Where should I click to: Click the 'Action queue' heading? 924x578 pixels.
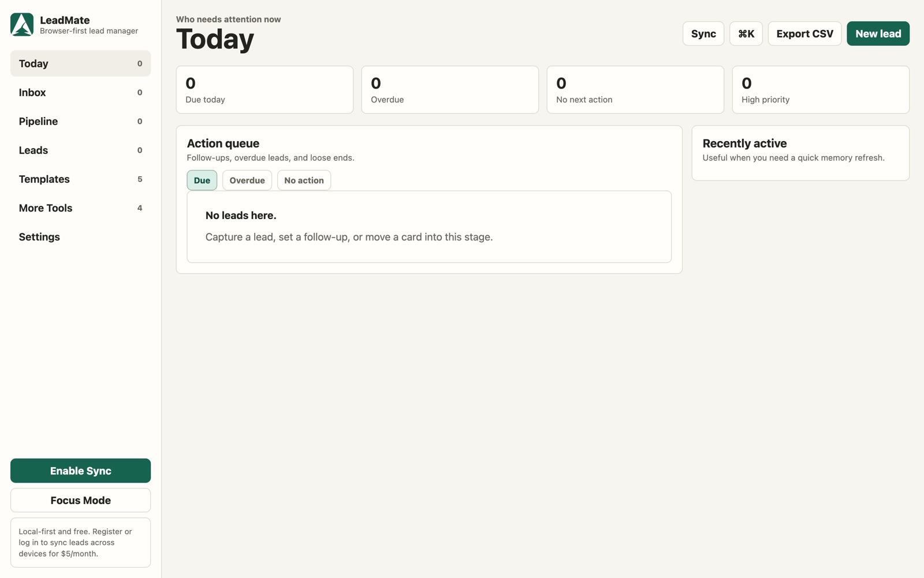point(223,143)
